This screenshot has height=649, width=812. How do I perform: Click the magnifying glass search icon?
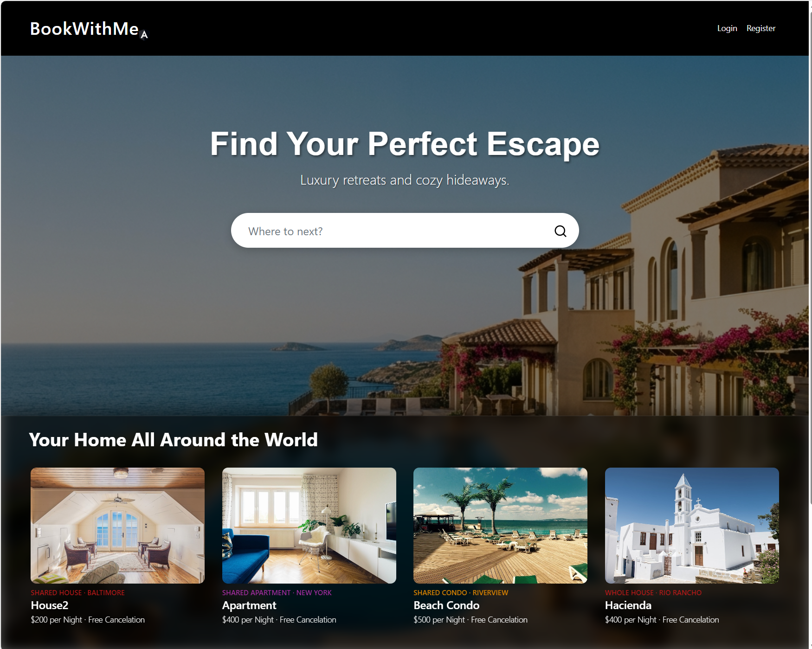point(560,231)
